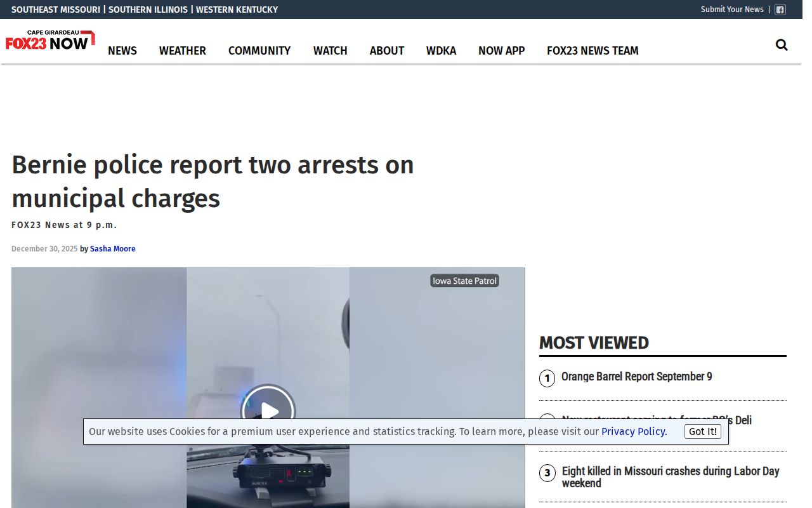This screenshot has width=812, height=508.
Task: Click the Bernie police article headline
Action: pyautogui.click(x=213, y=182)
